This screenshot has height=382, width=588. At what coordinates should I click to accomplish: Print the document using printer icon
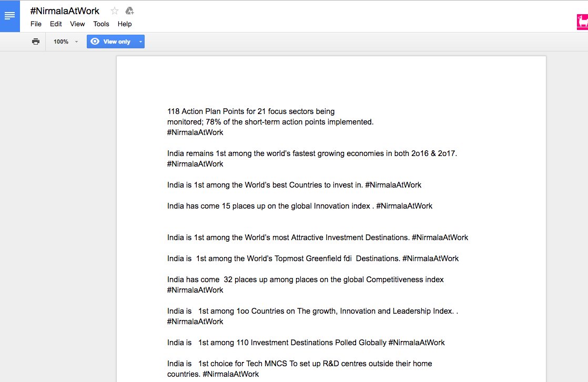click(36, 42)
